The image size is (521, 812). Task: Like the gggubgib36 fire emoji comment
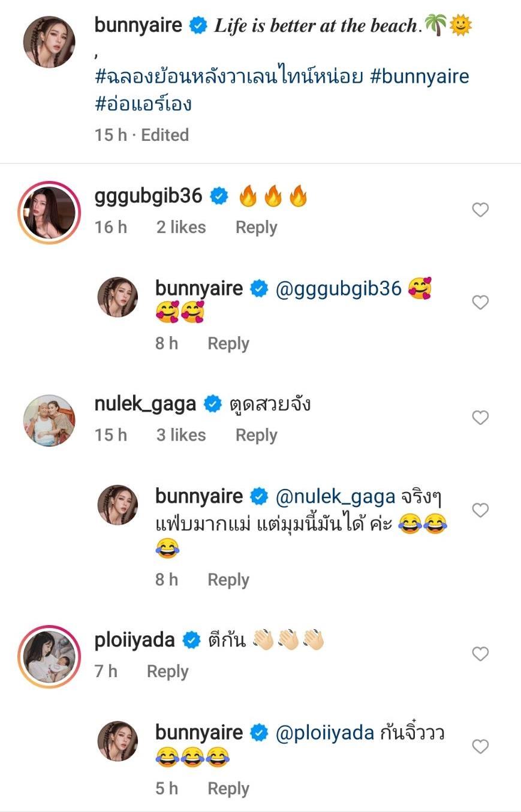point(480,210)
